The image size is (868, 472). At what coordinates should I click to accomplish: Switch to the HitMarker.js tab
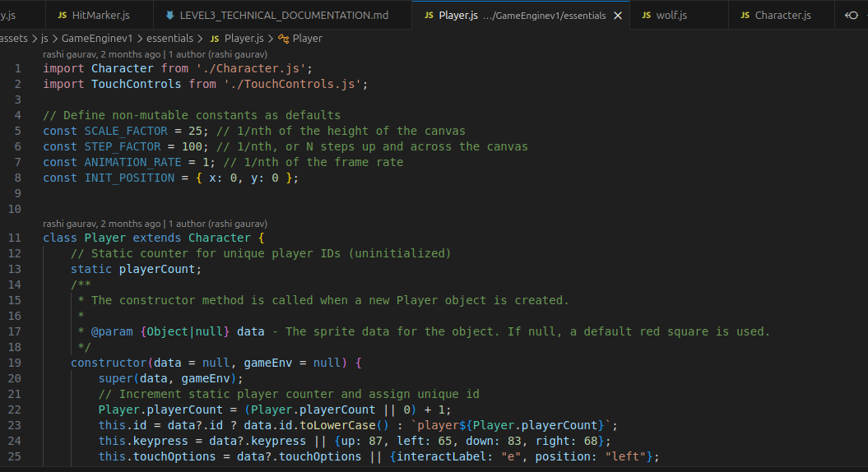click(x=94, y=16)
